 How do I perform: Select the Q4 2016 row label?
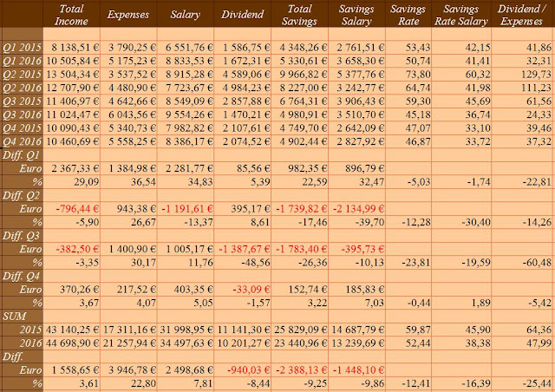(22, 141)
